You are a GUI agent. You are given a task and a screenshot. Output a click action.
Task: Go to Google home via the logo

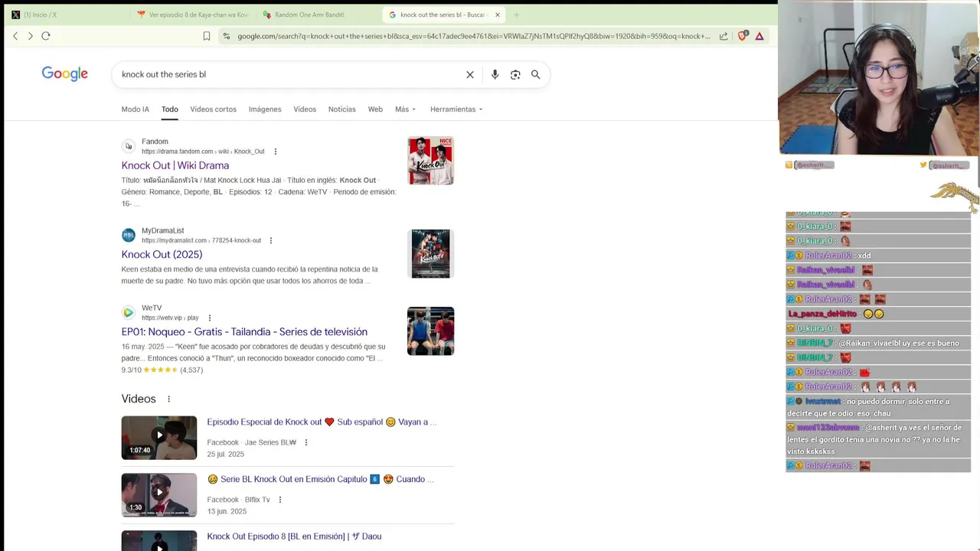coord(65,73)
